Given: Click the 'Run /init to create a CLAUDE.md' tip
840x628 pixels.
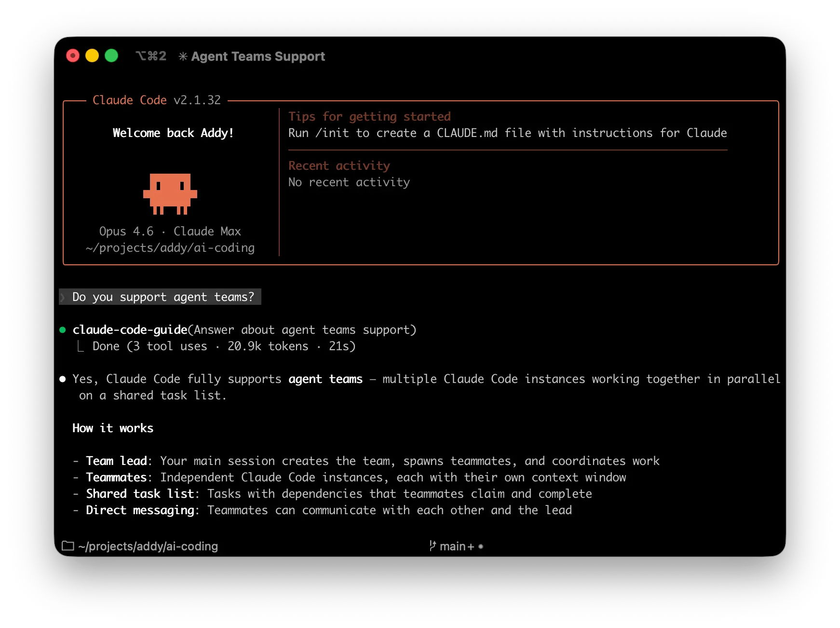Looking at the screenshot, I should (x=508, y=133).
